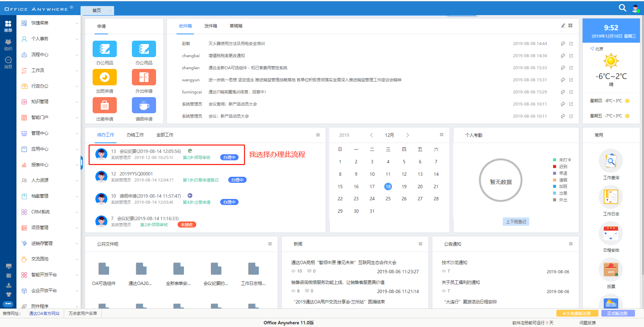This screenshot has width=644, height=327.
Task: Click the grid icon in 待办工作 panel
Action: 318,135
